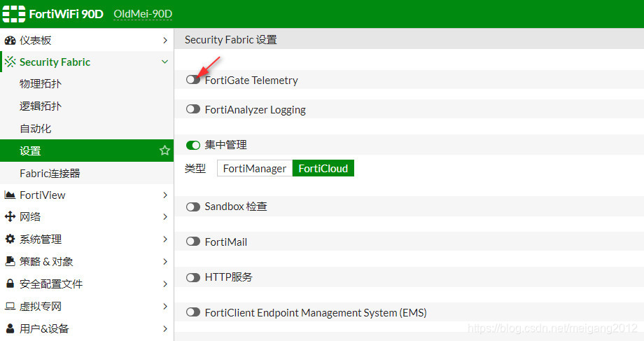Enable FortiGate Telemetry toggle
The image size is (644, 341).
point(193,80)
